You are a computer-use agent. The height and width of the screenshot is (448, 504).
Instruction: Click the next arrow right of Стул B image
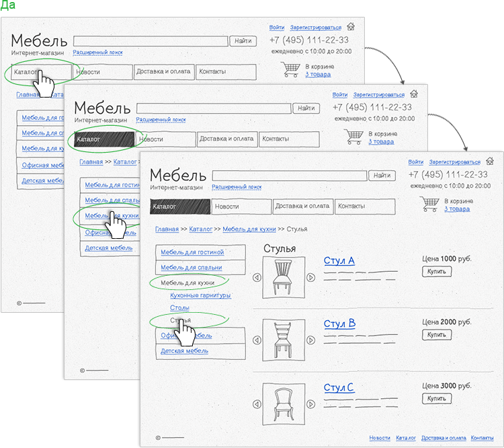click(x=310, y=340)
